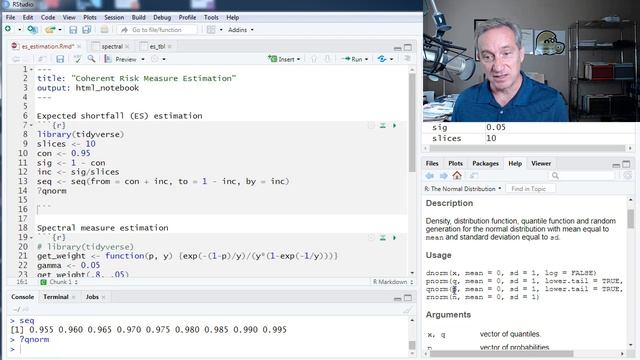
Task: Run current chunk at line 7
Action: coord(395,125)
